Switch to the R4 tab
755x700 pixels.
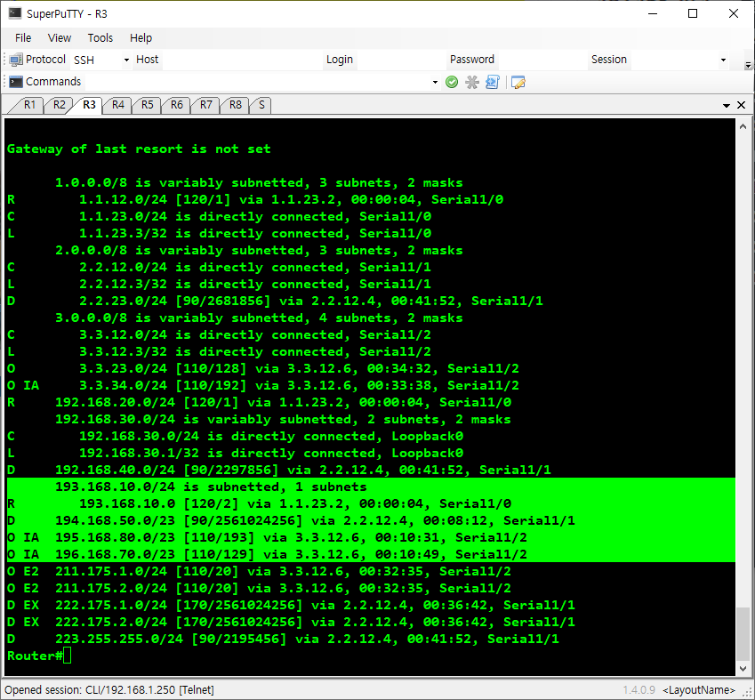118,105
